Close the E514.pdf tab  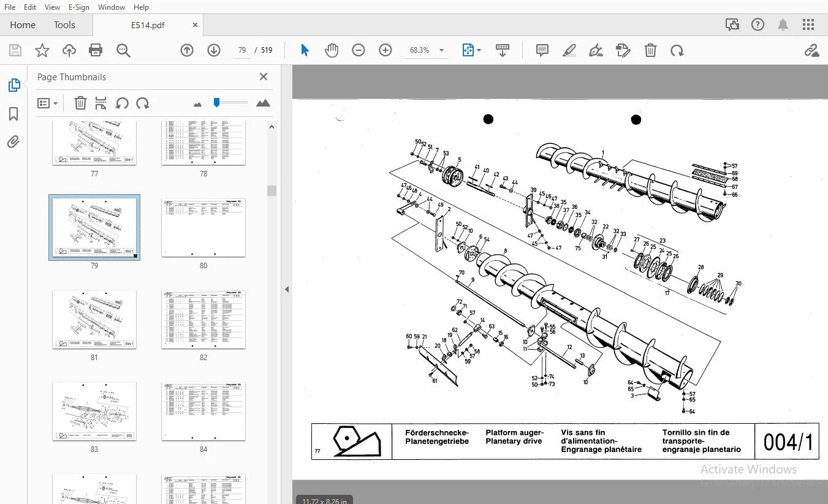tap(195, 25)
